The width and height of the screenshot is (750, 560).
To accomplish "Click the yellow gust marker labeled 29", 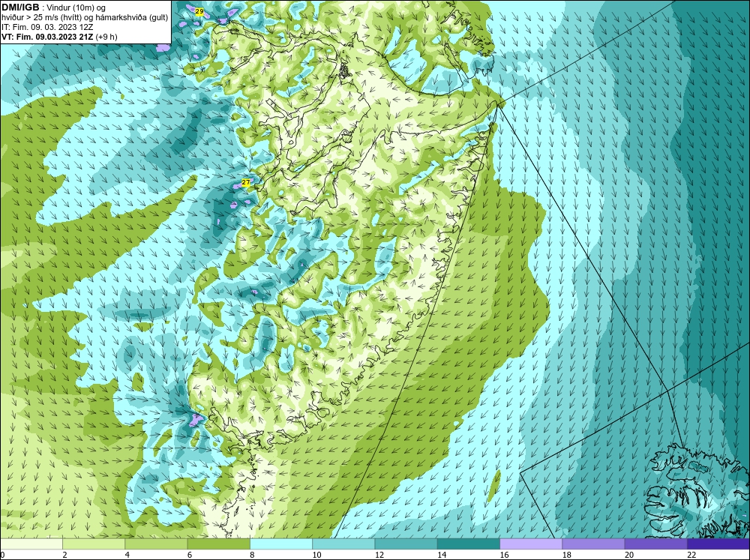I will tap(199, 11).
